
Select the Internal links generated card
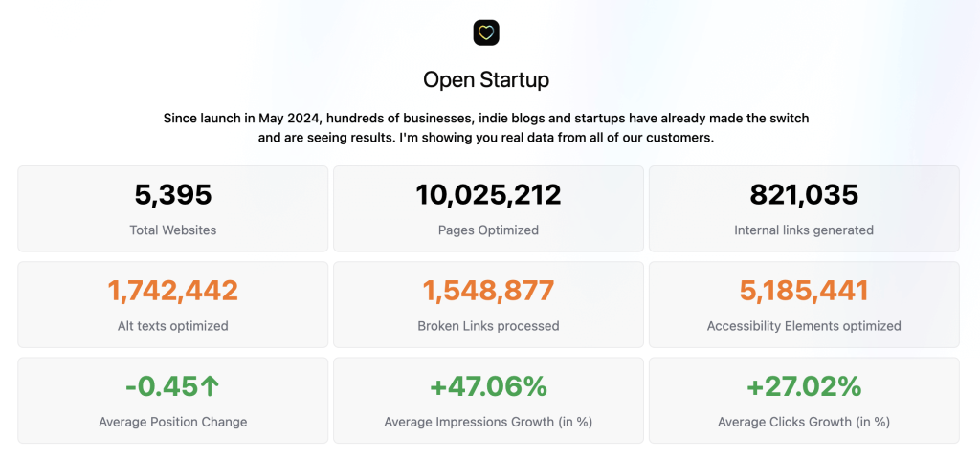[x=804, y=208]
